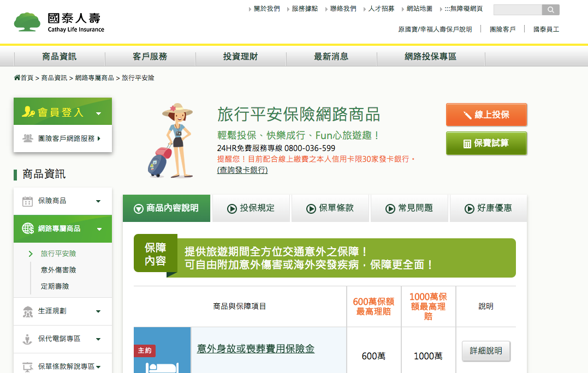Image resolution: width=588 pixels, height=373 pixels.
Task: Click the home icon in breadcrumb
Action: pyautogui.click(x=17, y=77)
